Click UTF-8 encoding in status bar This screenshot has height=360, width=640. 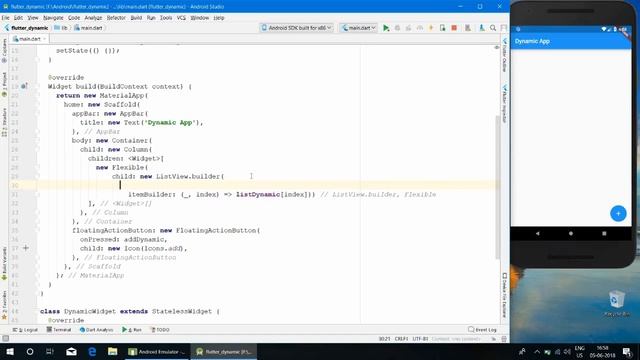[420, 339]
